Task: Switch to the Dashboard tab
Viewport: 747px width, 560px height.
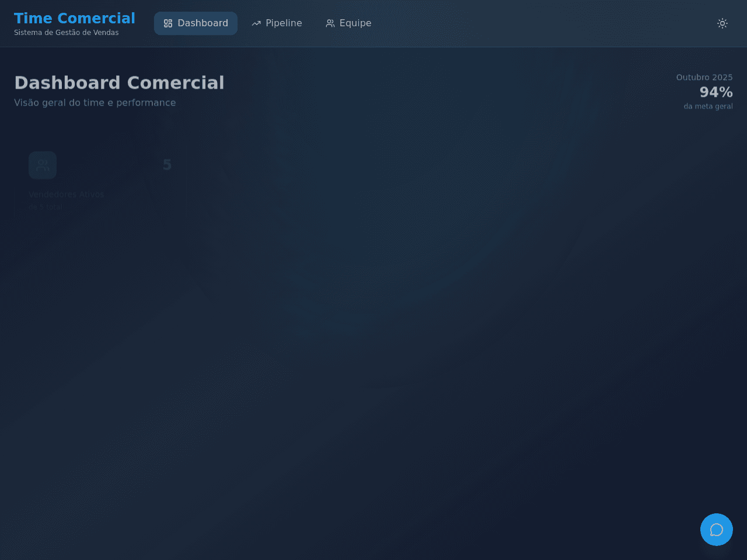Action: 196,23
